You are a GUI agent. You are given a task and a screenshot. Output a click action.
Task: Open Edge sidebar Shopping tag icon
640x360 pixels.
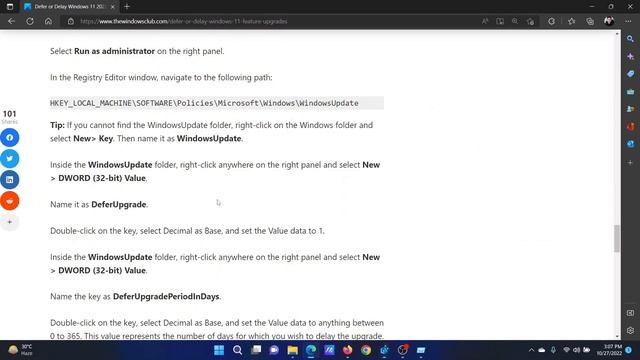click(630, 74)
